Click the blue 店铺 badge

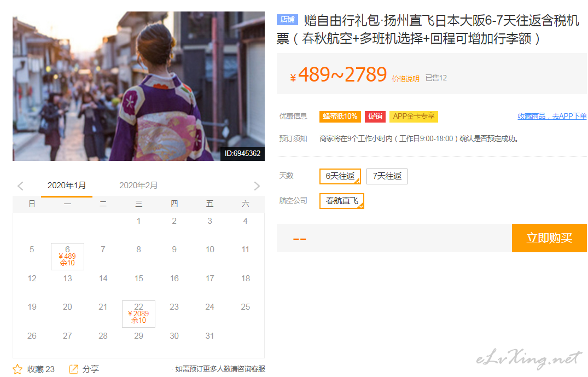click(x=287, y=20)
